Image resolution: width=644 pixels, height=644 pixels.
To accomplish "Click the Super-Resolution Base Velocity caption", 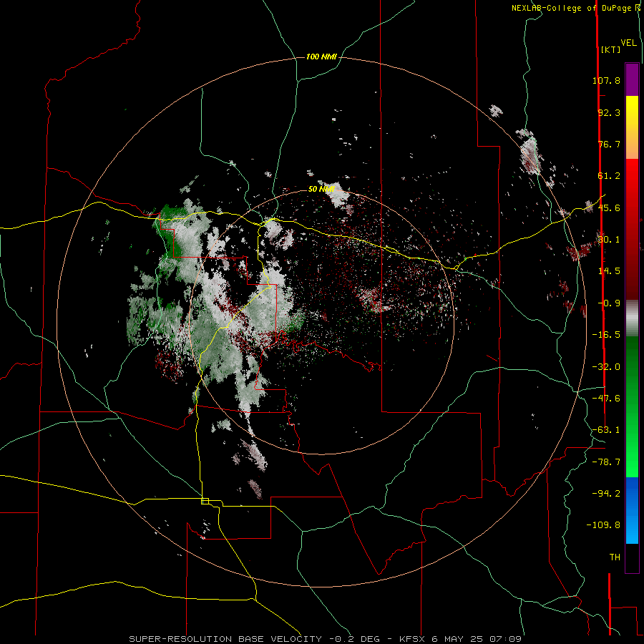I will [x=326, y=639].
